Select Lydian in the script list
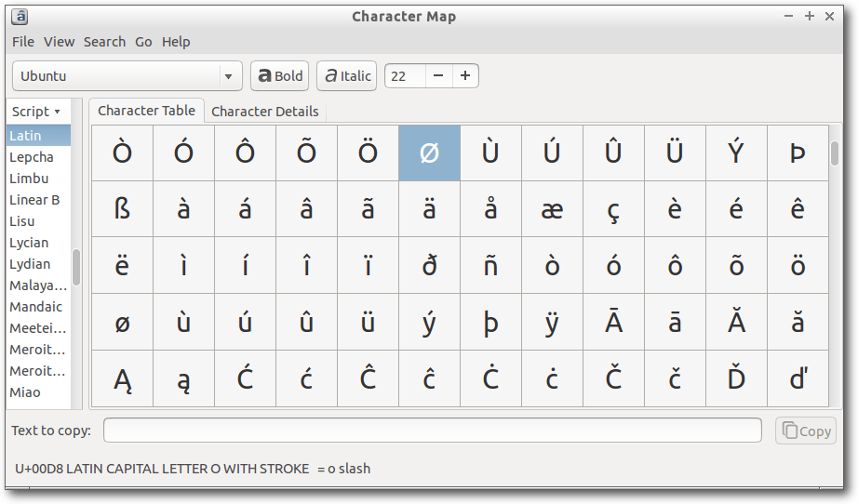The width and height of the screenshot is (858, 504). 38,263
